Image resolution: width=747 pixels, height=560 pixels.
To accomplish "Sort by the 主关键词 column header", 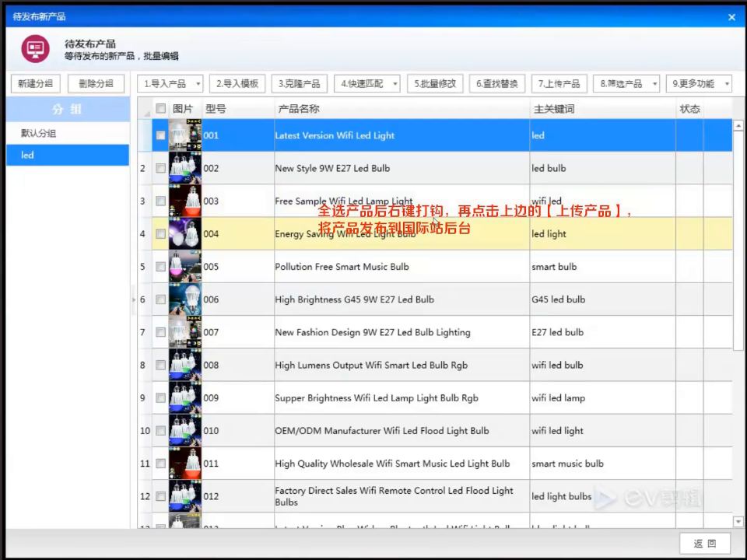I will pyautogui.click(x=602, y=109).
